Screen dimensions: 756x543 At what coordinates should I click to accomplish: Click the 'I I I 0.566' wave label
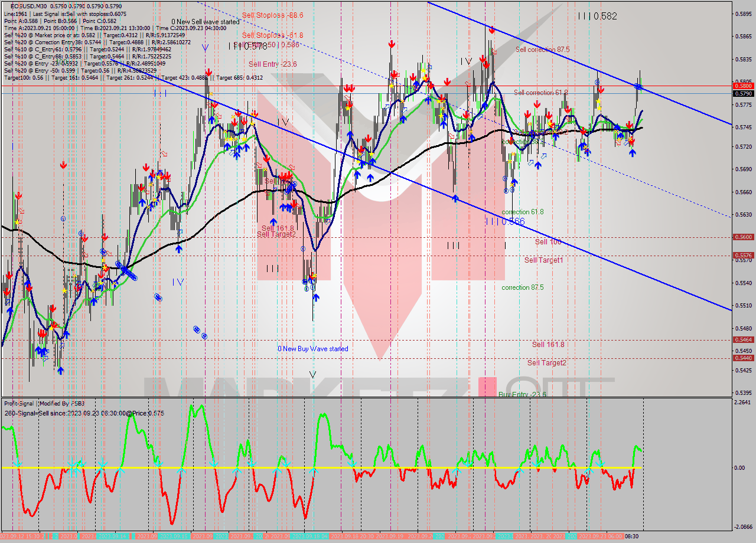[505, 221]
